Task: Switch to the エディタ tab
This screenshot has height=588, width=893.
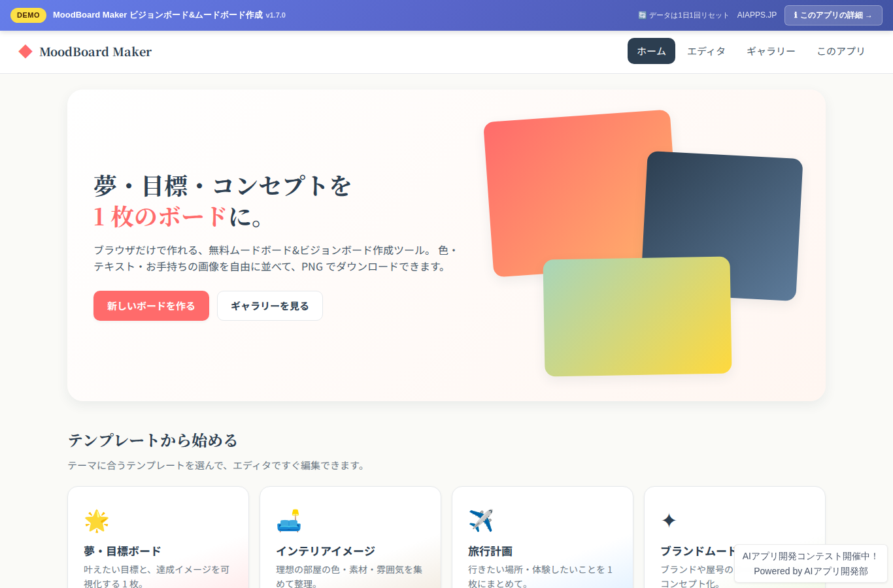Action: tap(706, 51)
